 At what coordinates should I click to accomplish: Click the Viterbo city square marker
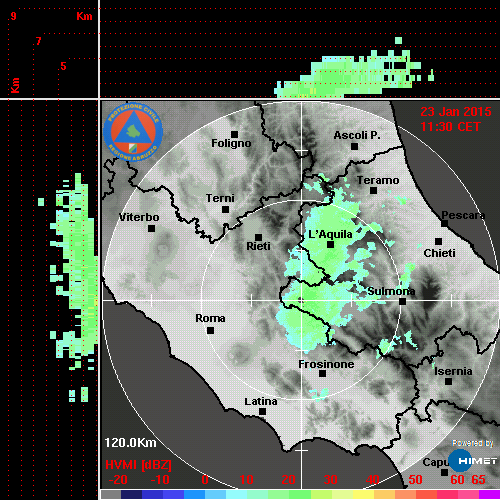[151, 229]
